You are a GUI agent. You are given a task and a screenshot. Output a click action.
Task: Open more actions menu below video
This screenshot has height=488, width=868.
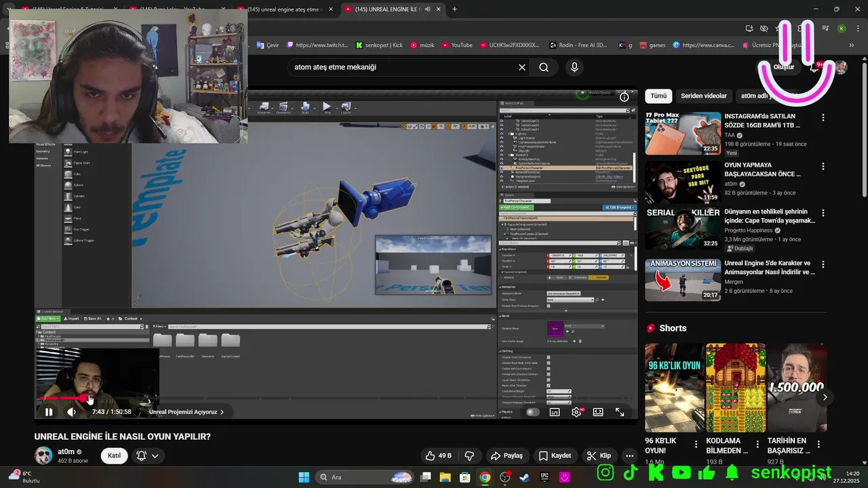tap(630, 455)
